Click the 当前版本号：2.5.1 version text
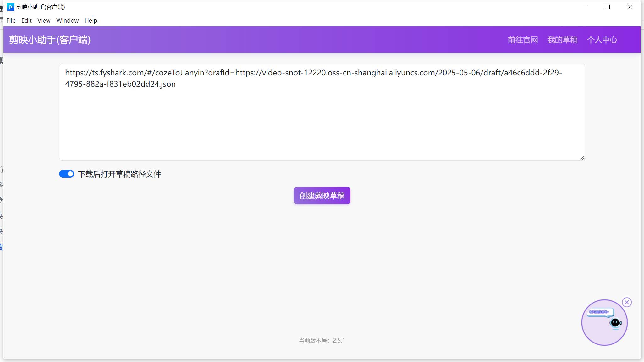 [x=322, y=340]
